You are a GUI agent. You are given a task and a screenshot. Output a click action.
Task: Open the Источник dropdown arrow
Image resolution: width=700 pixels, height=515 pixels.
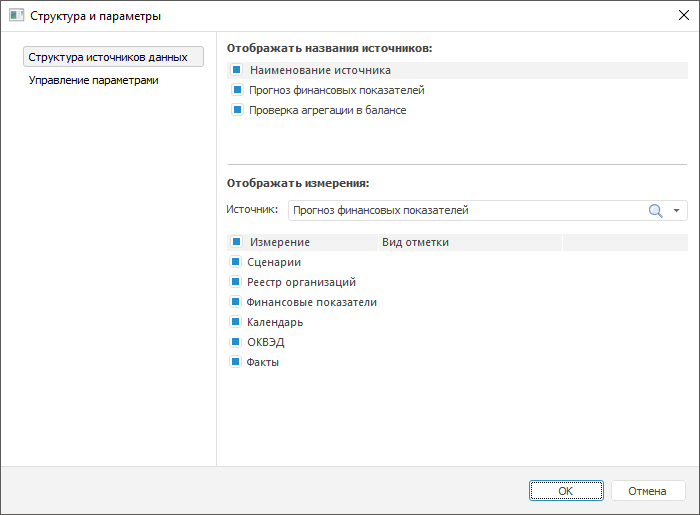point(677,211)
